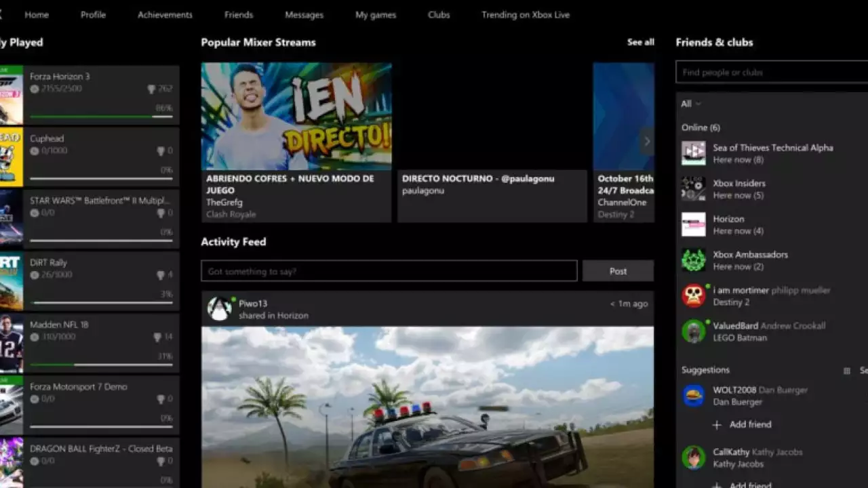Open the Xbox Insiders club icon
This screenshot has height=488, width=868.
tap(694, 189)
